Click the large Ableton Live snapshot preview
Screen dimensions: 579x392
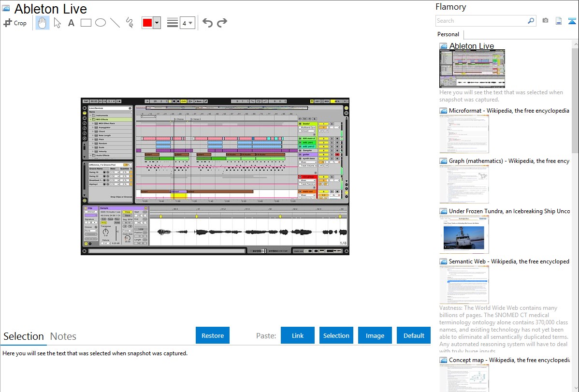pos(215,176)
